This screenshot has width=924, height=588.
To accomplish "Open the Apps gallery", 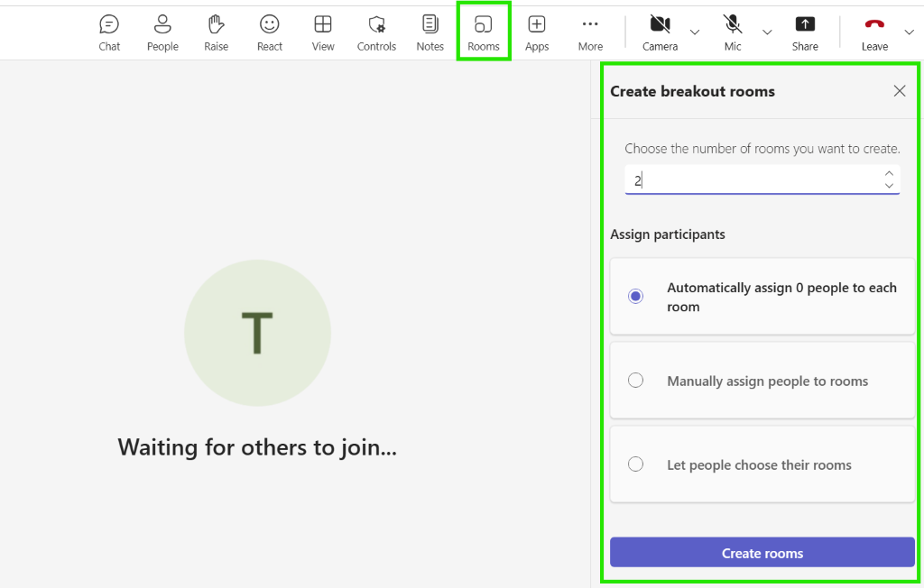I will [537, 33].
